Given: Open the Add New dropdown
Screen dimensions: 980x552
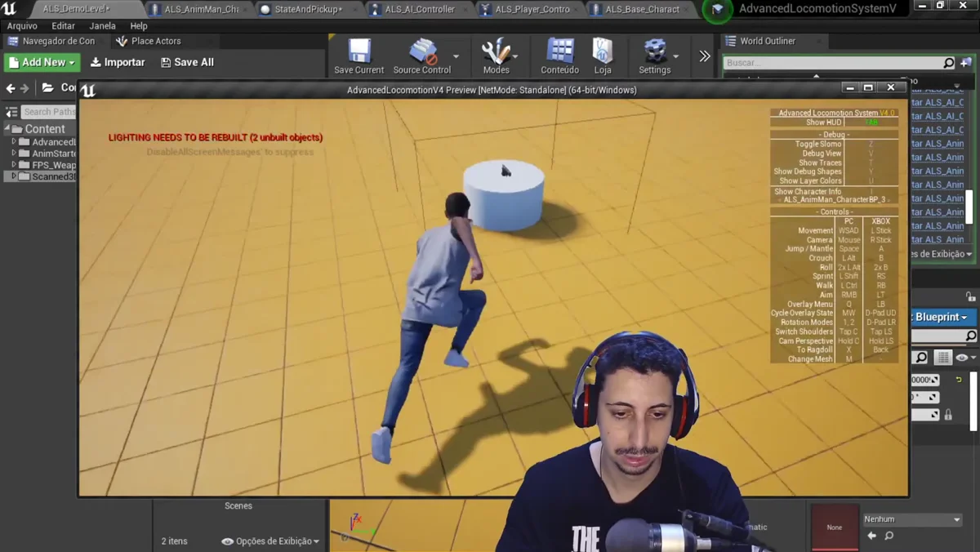Looking at the screenshot, I should pyautogui.click(x=42, y=62).
